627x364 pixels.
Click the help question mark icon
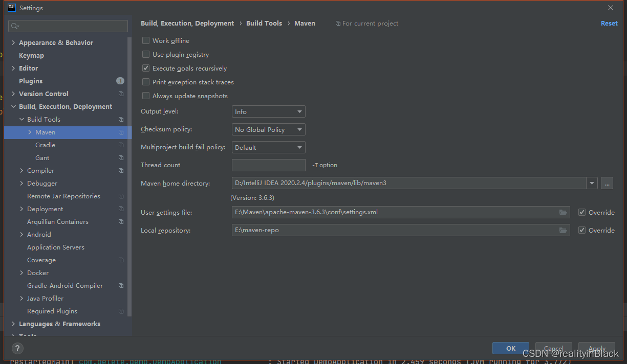17,349
